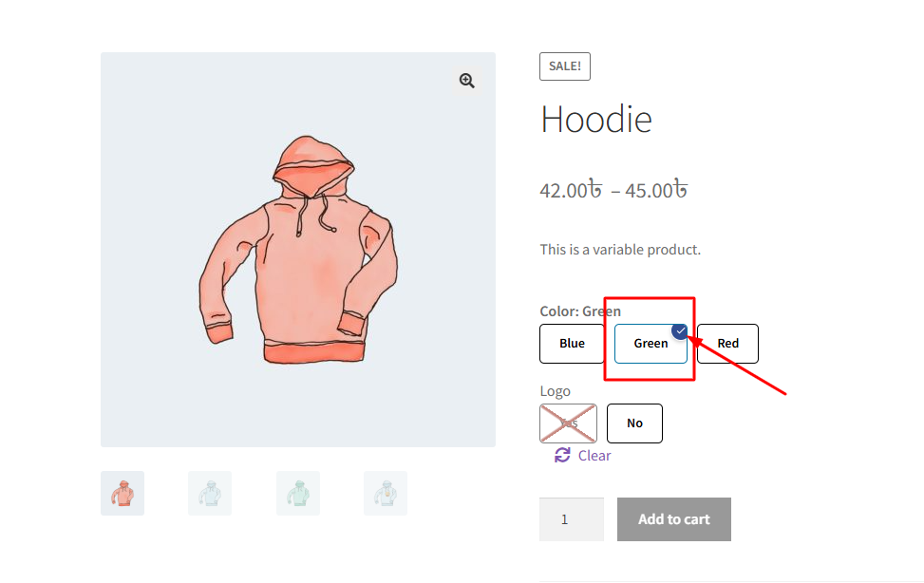Click the refresh icon beside Clear
The width and height of the screenshot is (924, 583).
coord(562,456)
